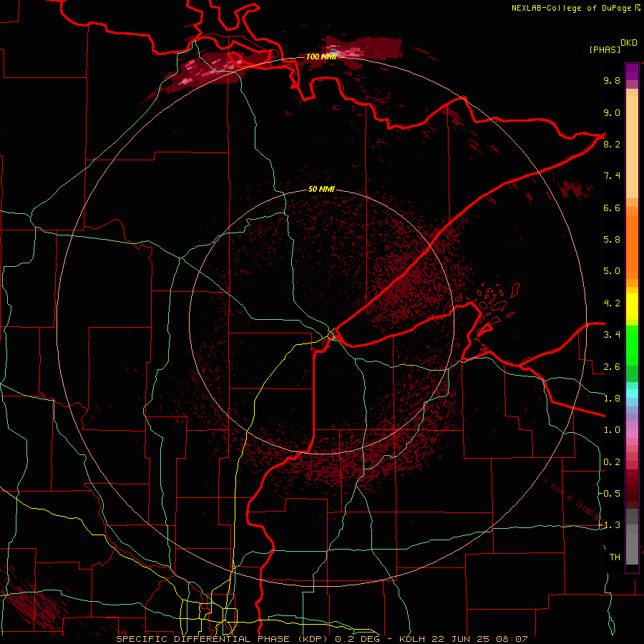Click the 9.8 value on the color scale
644x644 pixels.
(612, 80)
